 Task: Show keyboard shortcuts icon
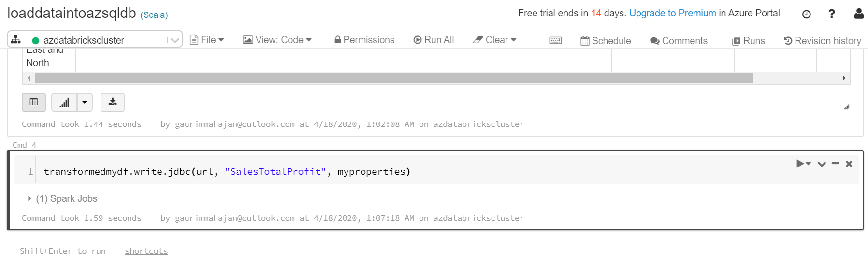coord(555,40)
